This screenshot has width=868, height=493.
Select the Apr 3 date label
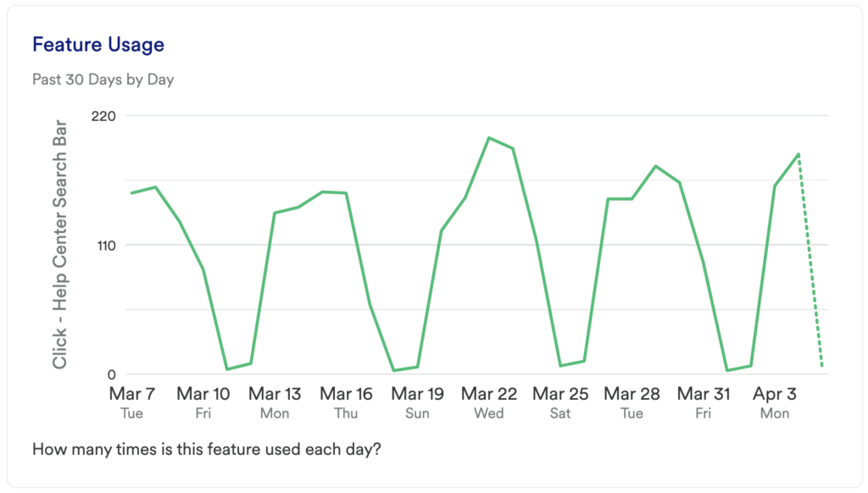pyautogui.click(x=775, y=394)
